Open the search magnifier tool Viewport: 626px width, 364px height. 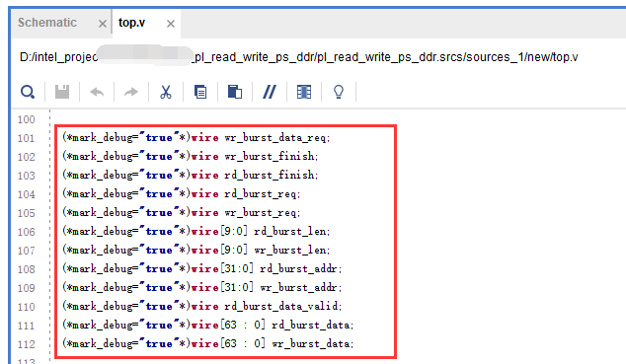tap(28, 92)
